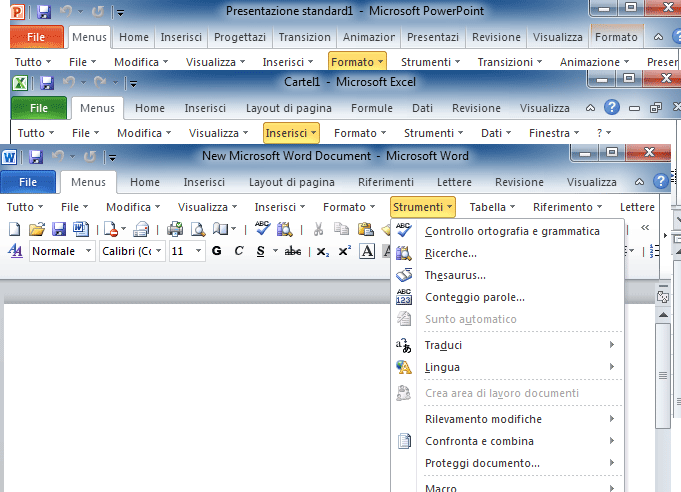This screenshot has width=681, height=492.
Task: Open Formato dropdown in PowerPoint menus
Action: pos(357,62)
